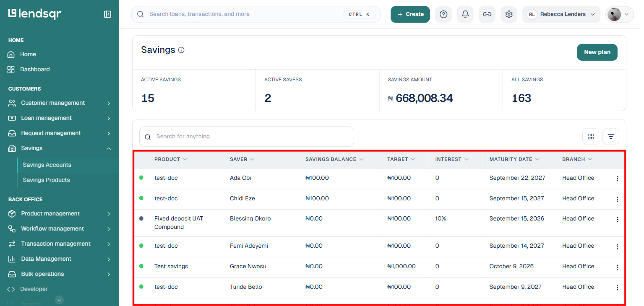Expand Request management menu

(59, 133)
